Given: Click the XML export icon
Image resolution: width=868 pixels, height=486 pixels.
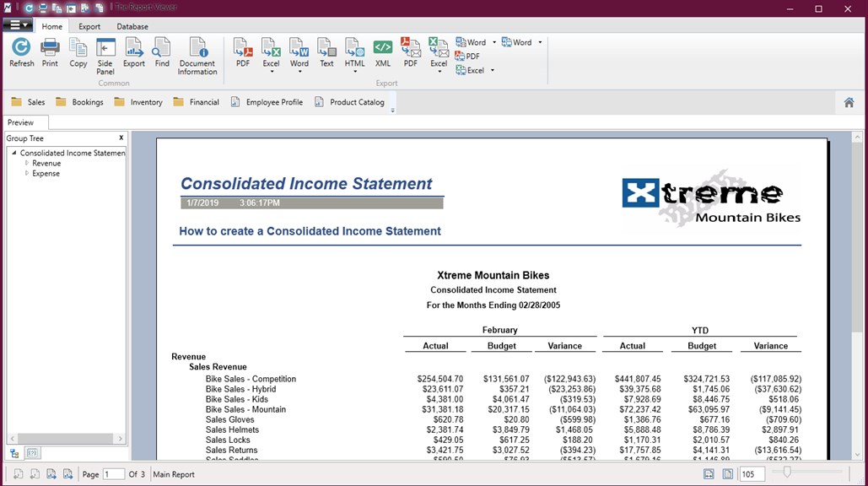Looking at the screenshot, I should 382,53.
